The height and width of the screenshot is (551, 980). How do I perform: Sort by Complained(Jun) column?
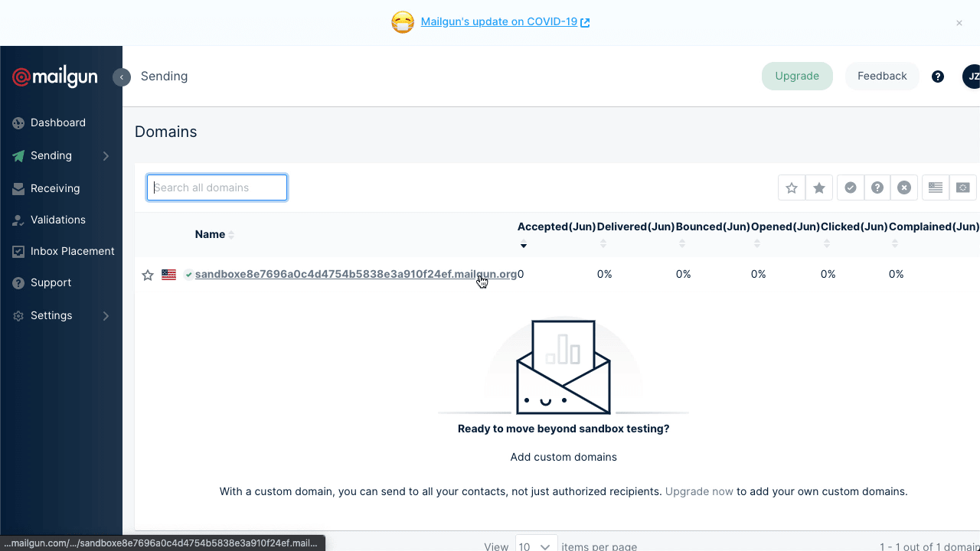click(x=934, y=234)
